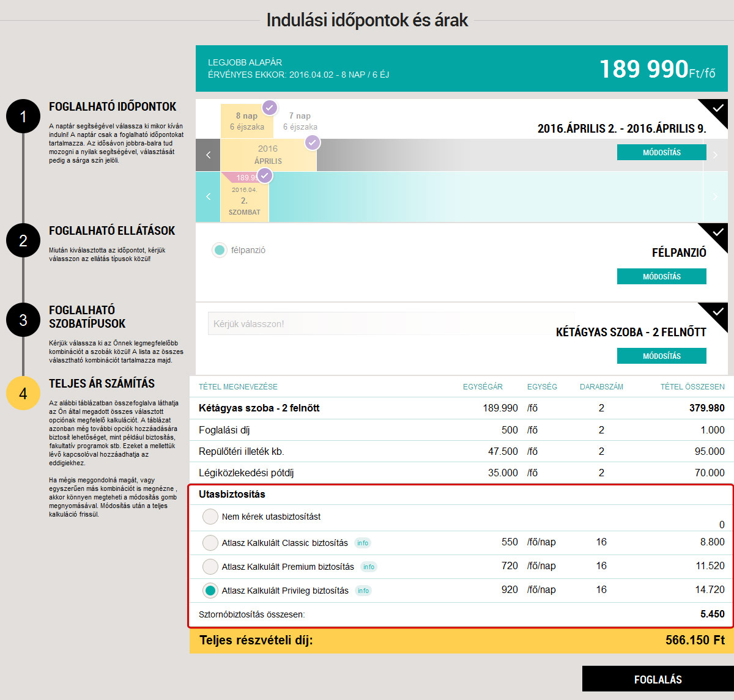Click the 566.150 Ft grand total
This screenshot has width=734, height=700.
tap(695, 640)
